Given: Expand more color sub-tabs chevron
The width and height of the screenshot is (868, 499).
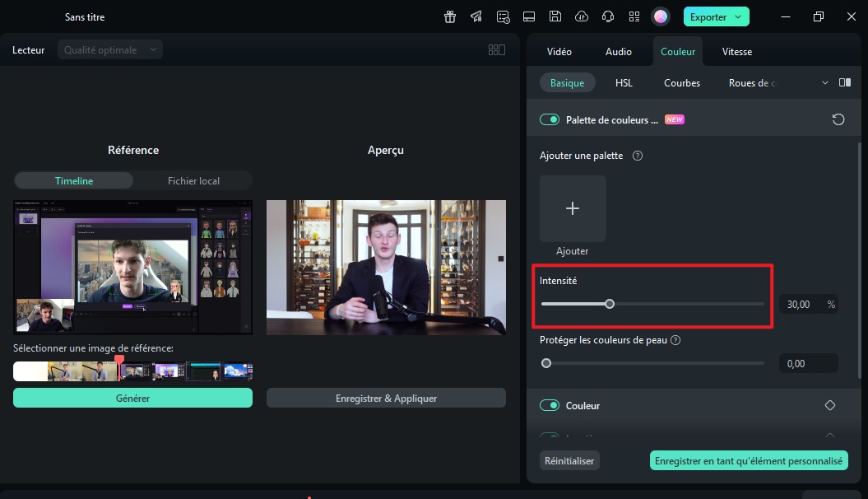Looking at the screenshot, I should coord(825,82).
